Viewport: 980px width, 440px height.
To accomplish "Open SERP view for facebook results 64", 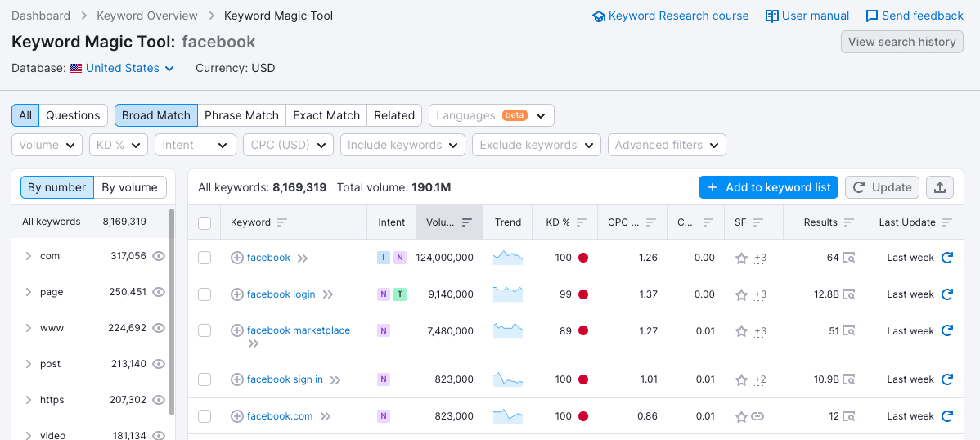I will point(848,258).
